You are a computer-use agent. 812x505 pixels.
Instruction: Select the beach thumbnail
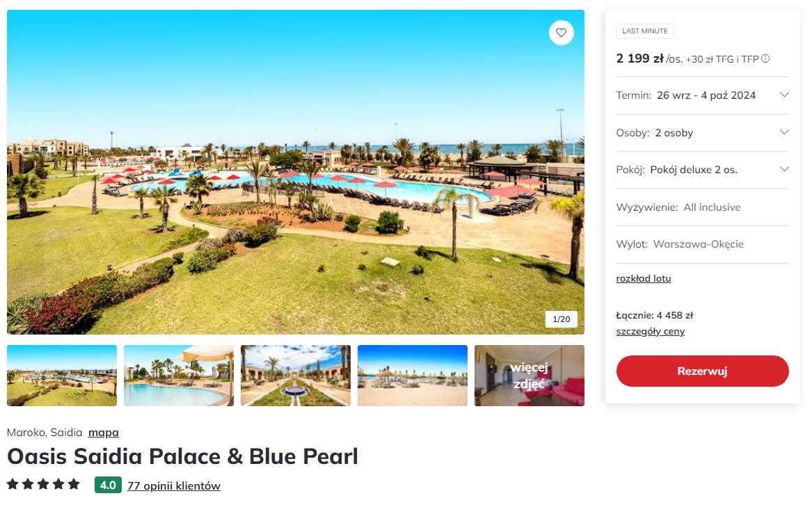click(413, 376)
